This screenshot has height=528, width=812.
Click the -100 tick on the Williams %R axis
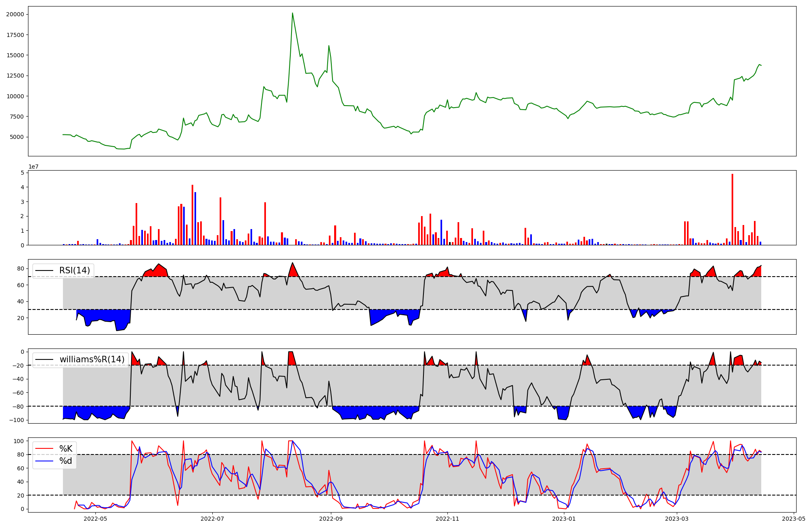click(17, 420)
